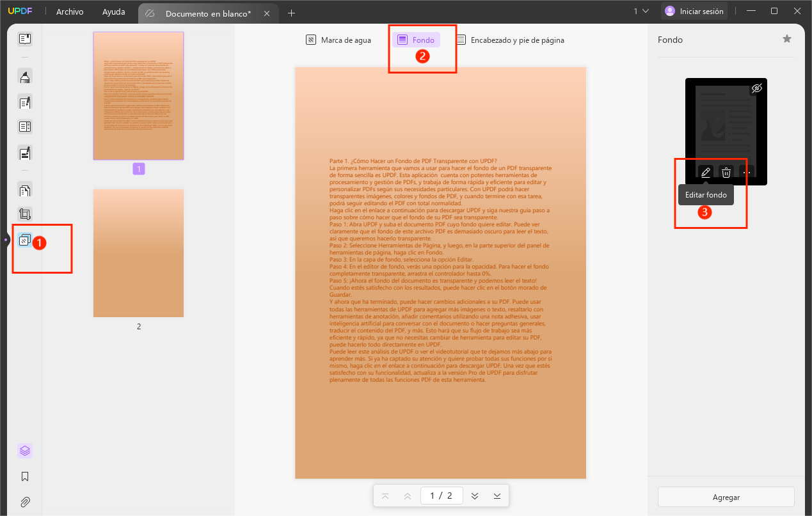Edit the background via the pencil icon

[x=705, y=172]
